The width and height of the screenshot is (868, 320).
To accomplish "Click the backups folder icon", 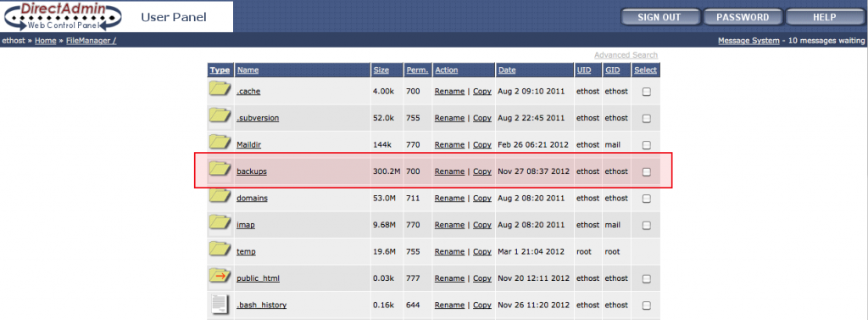I will 220,169.
